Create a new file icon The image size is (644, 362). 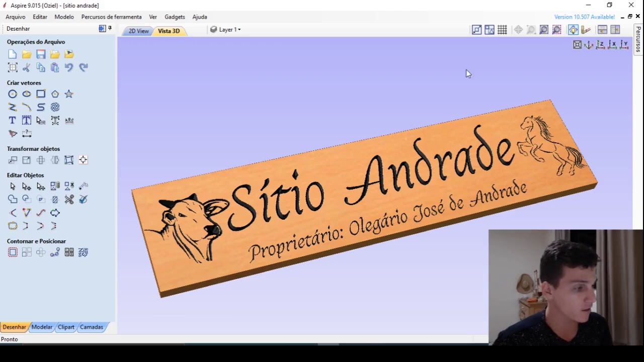(x=13, y=54)
